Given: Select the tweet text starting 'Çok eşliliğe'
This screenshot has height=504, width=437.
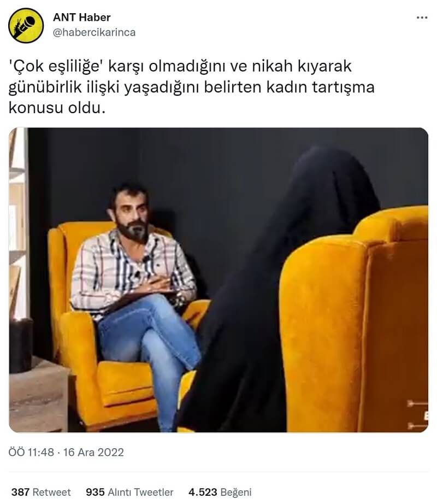Looking at the screenshot, I should click(191, 87).
